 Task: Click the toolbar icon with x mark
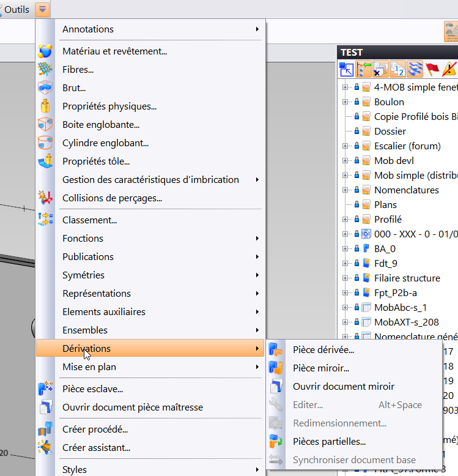[x=380, y=69]
